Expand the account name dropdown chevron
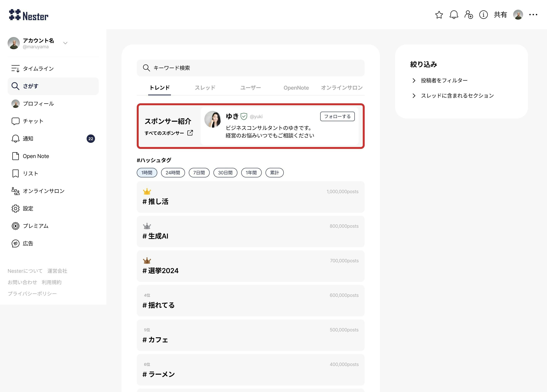 65,43
